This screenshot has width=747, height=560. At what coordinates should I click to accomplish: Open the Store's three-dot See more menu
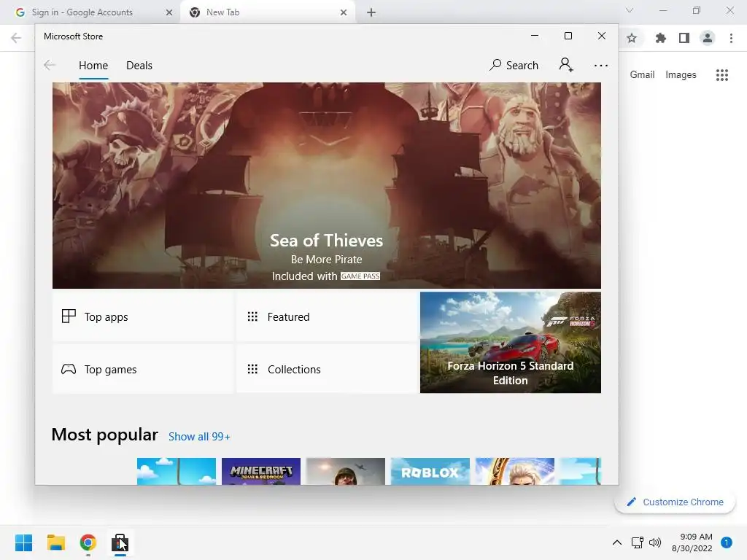(601, 66)
